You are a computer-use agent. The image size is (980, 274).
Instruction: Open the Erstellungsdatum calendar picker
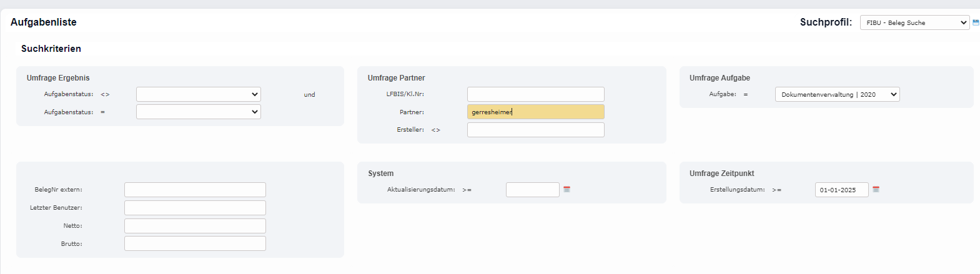(x=876, y=189)
